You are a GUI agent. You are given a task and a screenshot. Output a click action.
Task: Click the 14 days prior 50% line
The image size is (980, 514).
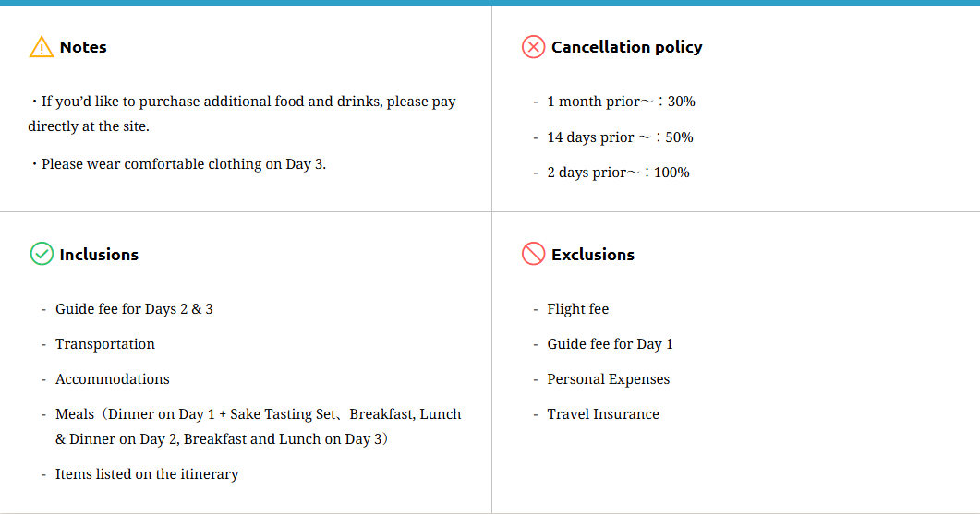click(620, 137)
